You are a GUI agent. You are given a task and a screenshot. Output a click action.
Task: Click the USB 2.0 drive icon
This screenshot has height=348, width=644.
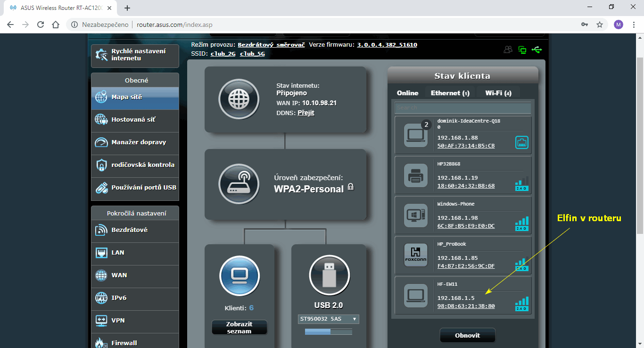[329, 275]
